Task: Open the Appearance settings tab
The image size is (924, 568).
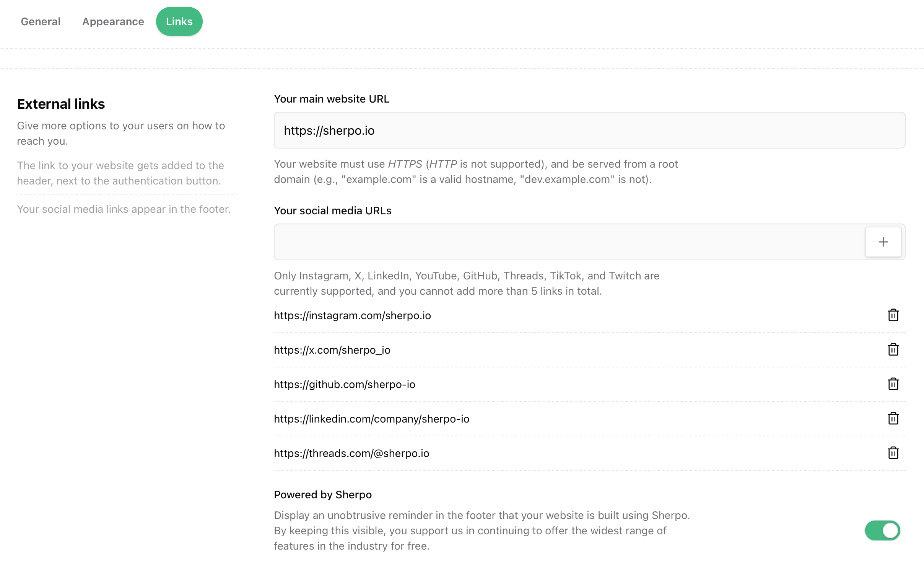Action: 113,21
